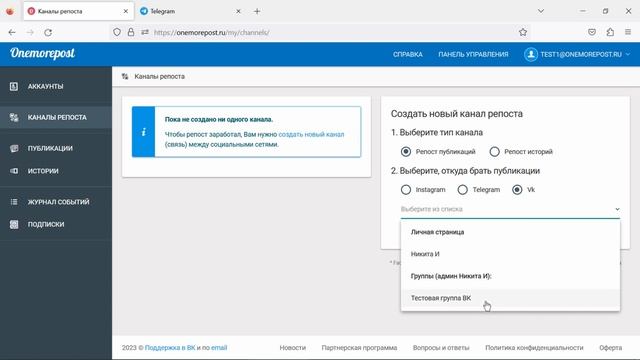Open Справка in the top menu
Viewport: 640px width, 360px height.
coord(407,54)
